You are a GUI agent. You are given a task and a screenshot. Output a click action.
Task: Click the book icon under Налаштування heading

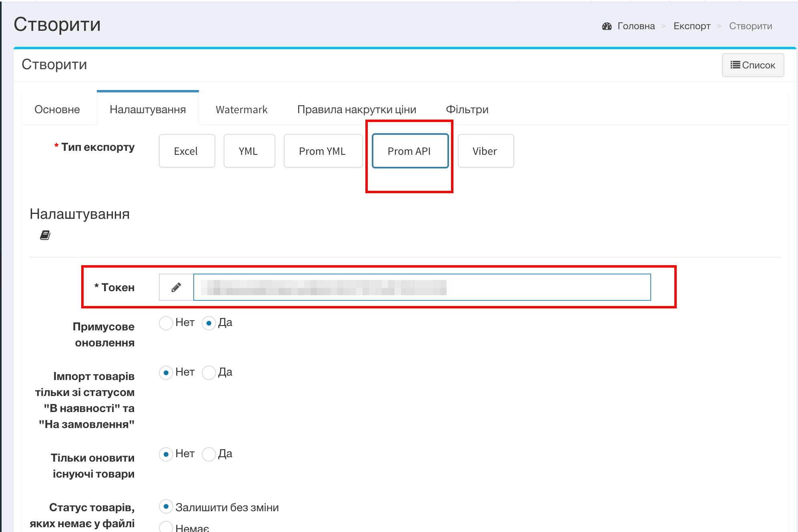point(45,235)
